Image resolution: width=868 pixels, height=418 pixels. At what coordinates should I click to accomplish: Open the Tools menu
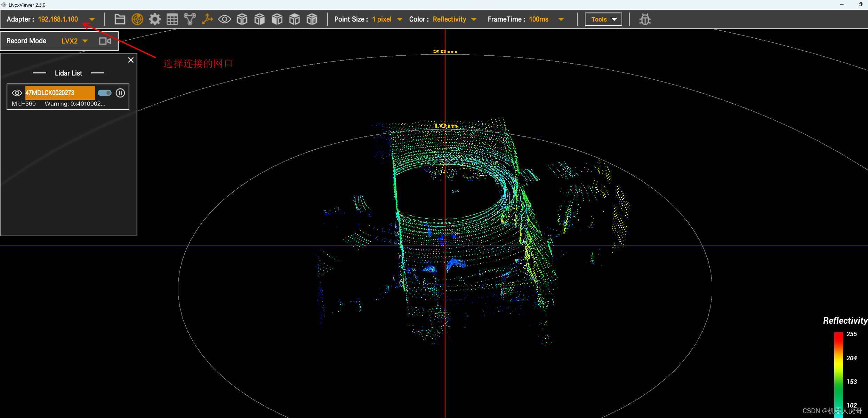pos(603,19)
